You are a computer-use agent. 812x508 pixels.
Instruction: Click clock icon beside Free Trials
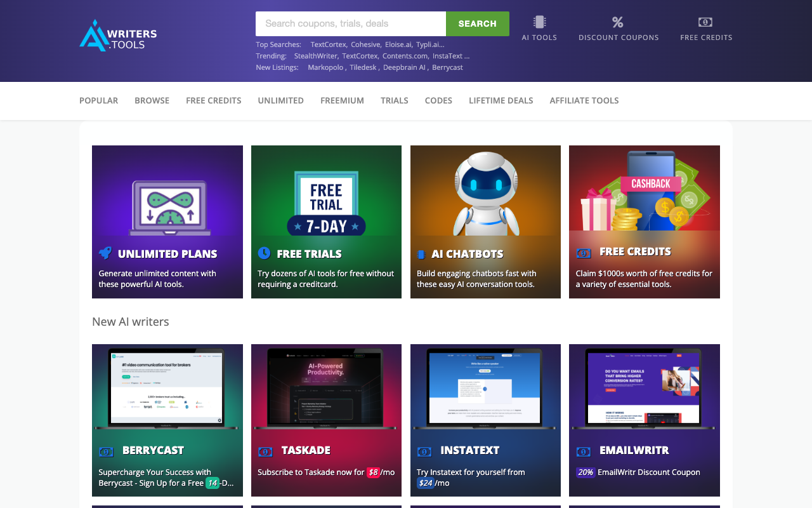click(x=264, y=253)
